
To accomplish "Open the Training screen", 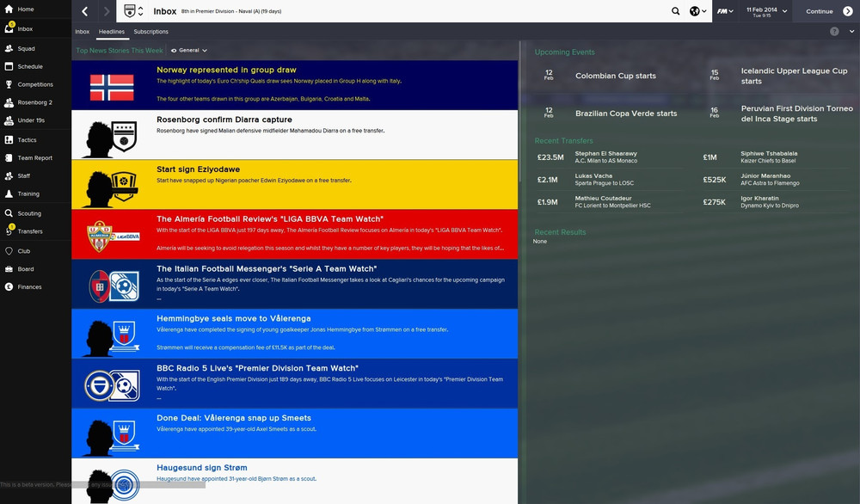I will tap(28, 194).
